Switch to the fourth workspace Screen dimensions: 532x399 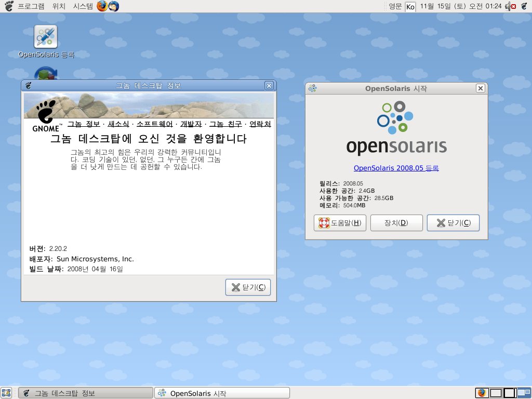tap(524, 393)
